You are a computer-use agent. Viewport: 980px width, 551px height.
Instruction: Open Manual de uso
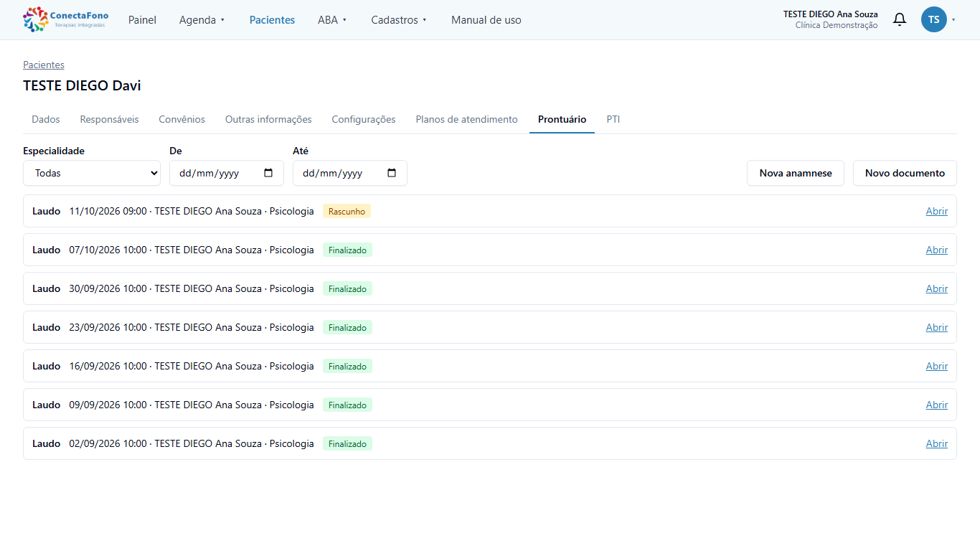[486, 20]
